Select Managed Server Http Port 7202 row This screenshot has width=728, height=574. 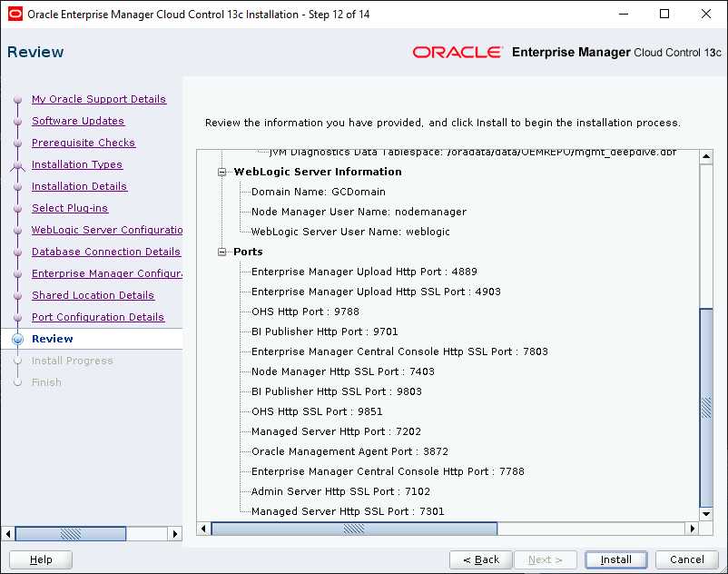click(336, 431)
